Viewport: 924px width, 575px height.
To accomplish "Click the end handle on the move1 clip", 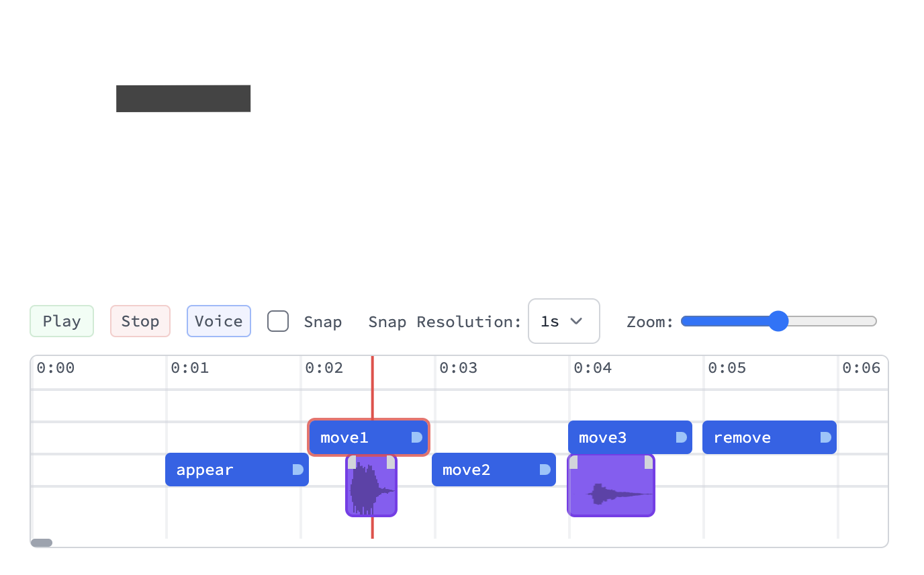I will [x=416, y=437].
